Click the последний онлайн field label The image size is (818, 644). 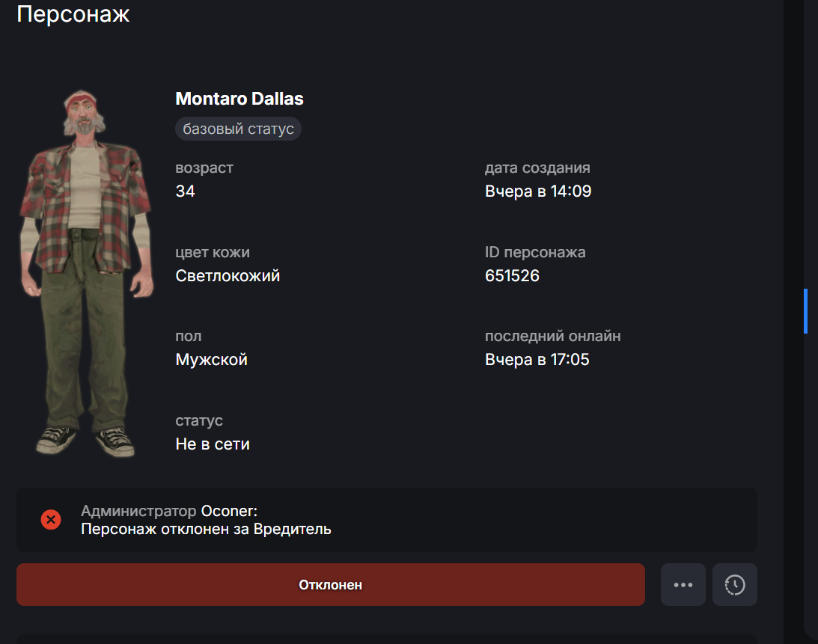(552, 336)
